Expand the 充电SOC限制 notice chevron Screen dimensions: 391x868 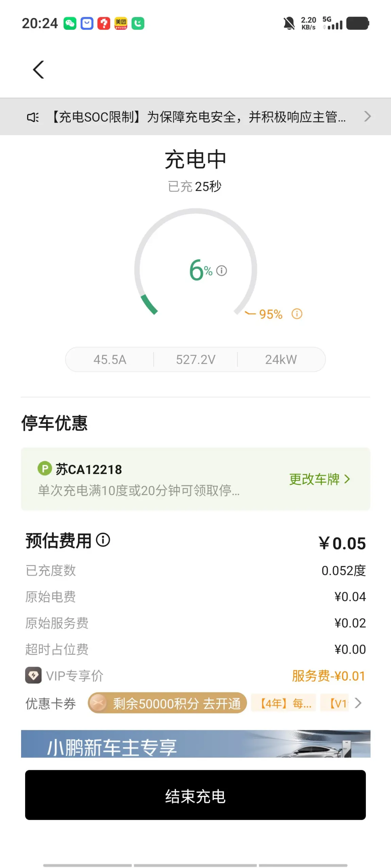point(367,116)
